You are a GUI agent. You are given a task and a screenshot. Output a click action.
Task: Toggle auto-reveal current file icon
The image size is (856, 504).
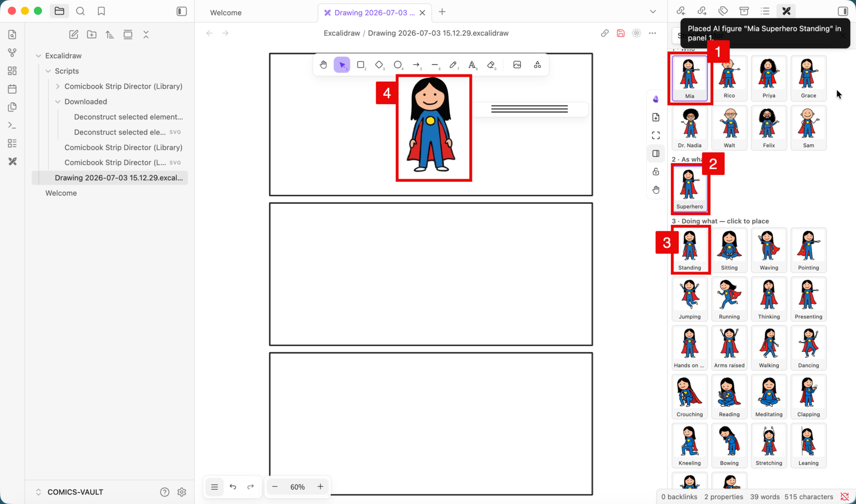pos(128,34)
